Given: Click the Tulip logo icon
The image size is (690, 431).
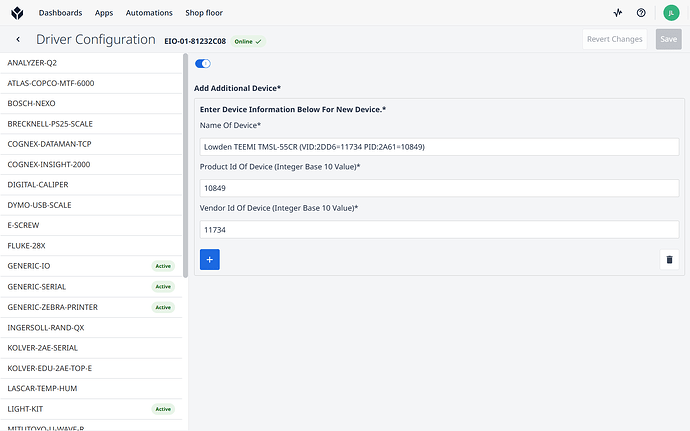Looking at the screenshot, I should click(x=17, y=13).
